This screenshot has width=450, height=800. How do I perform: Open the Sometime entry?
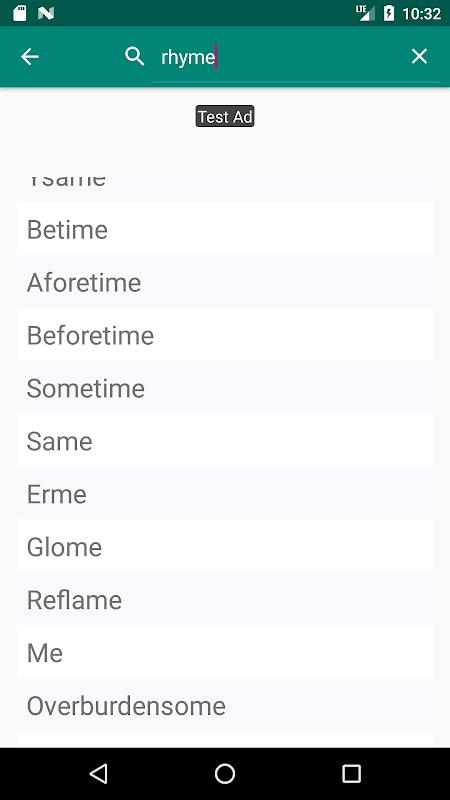(225, 388)
